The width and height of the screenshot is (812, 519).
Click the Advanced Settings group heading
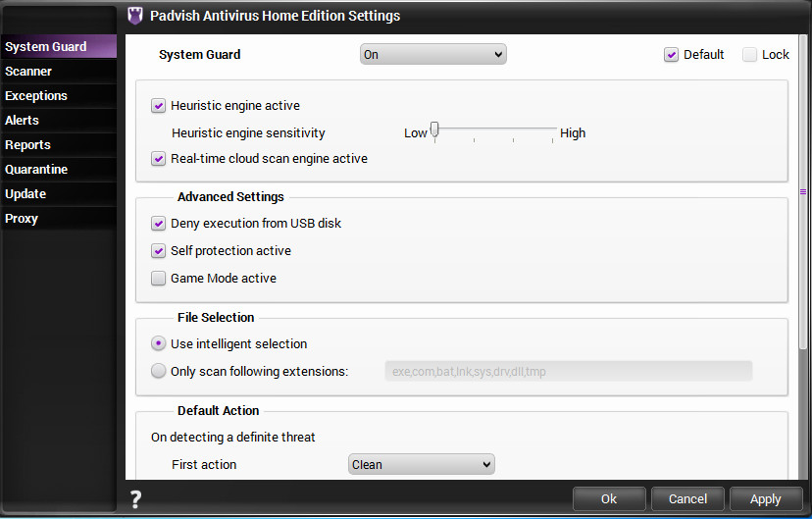(x=230, y=197)
